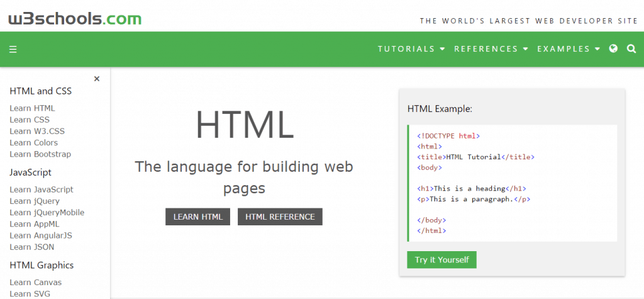Click the JavaScript sidebar heading
Viewport: 644px width, 299px height.
[x=30, y=172]
